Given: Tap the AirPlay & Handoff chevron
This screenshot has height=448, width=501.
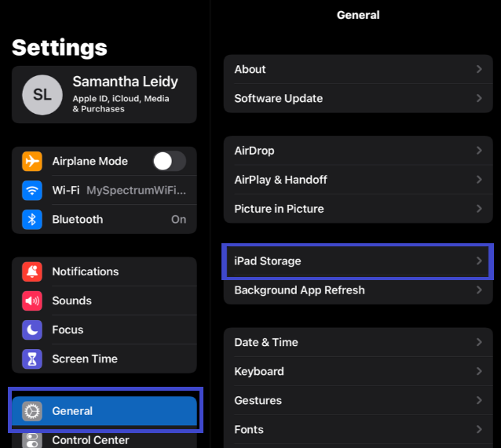Looking at the screenshot, I should (x=479, y=180).
